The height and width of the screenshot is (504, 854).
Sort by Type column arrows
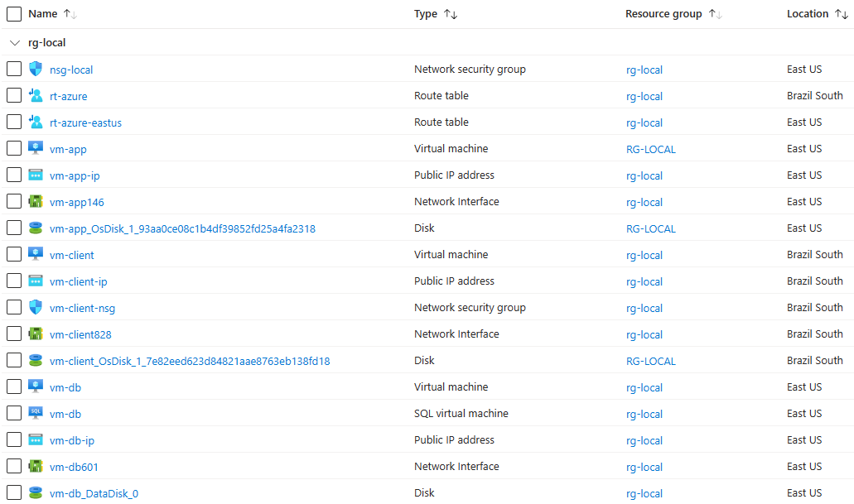(x=451, y=14)
